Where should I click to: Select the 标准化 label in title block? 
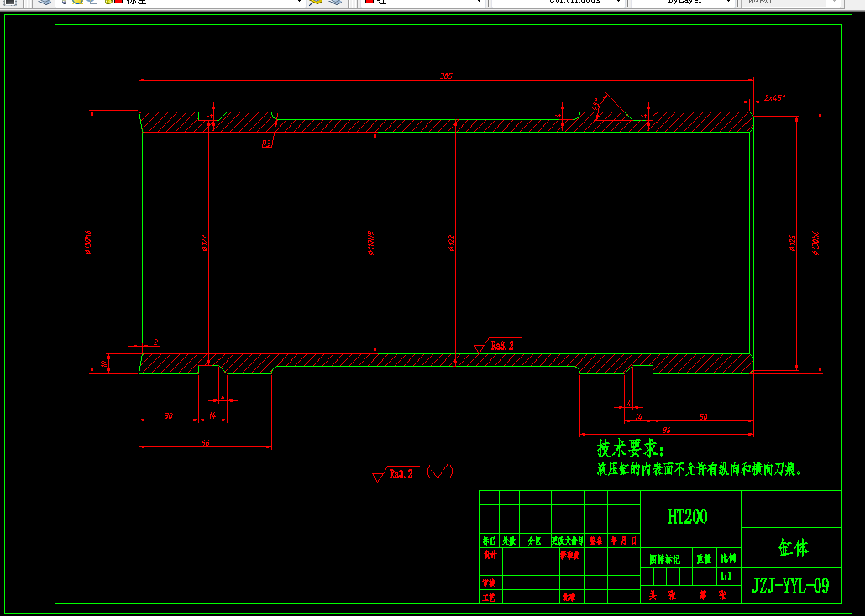pyautogui.click(x=570, y=554)
